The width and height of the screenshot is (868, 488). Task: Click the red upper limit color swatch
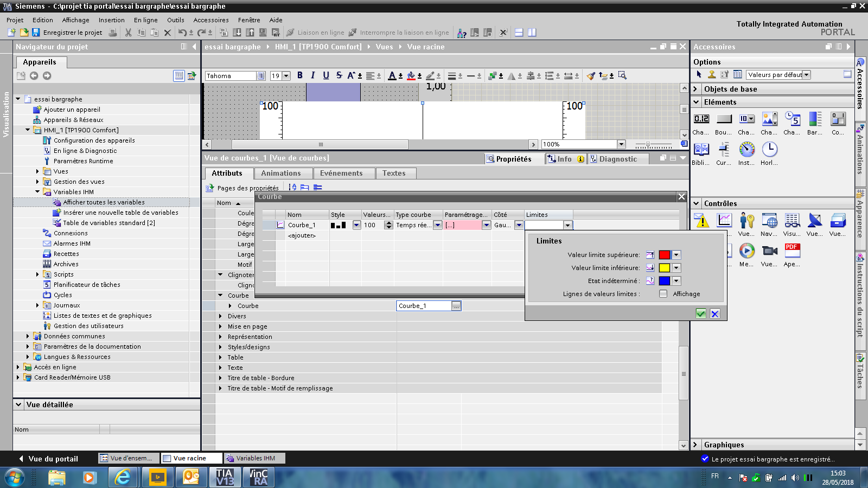(664, 255)
